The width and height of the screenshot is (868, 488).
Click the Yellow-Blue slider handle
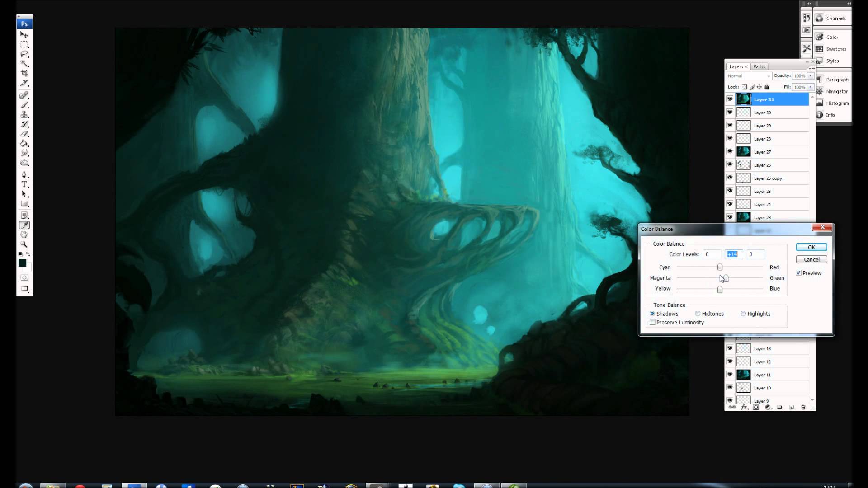pyautogui.click(x=720, y=290)
